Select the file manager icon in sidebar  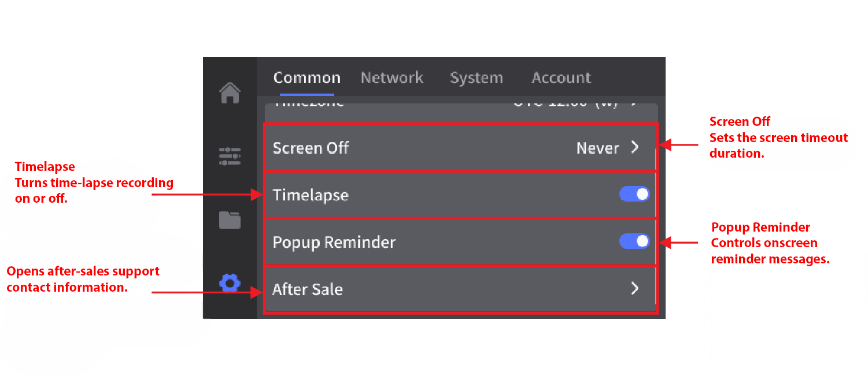[230, 220]
